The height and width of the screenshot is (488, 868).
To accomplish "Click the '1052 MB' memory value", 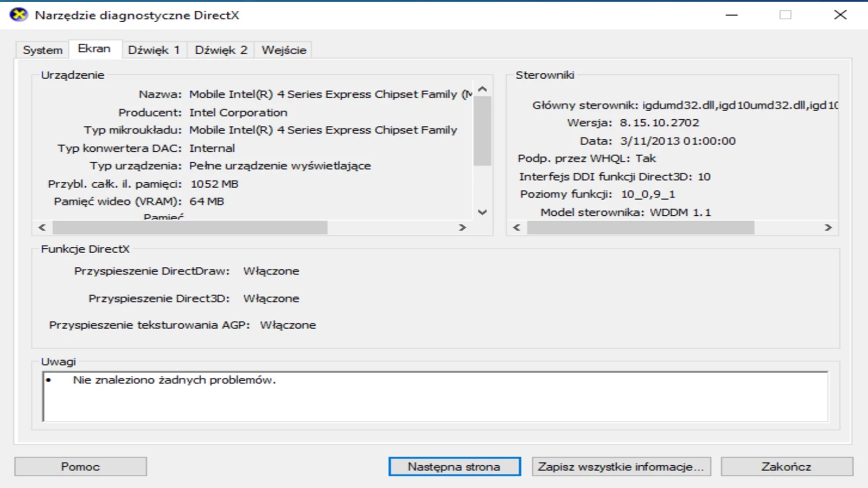I will [214, 184].
